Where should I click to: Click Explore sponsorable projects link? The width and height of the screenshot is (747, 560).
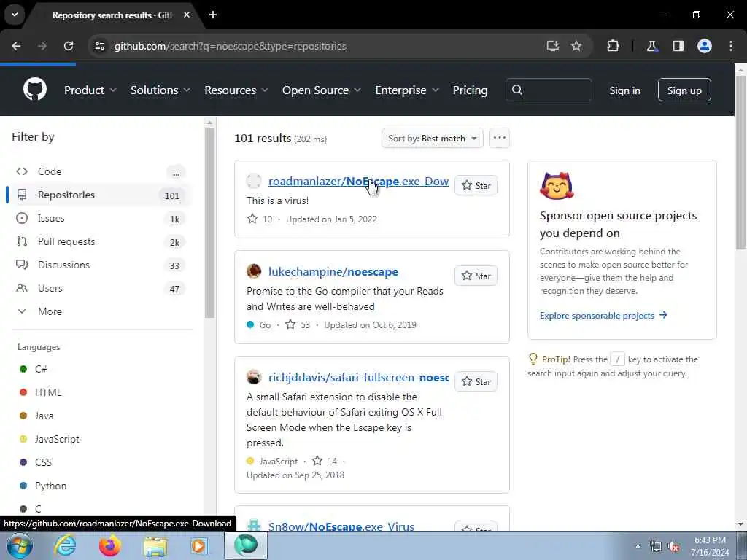click(x=603, y=315)
